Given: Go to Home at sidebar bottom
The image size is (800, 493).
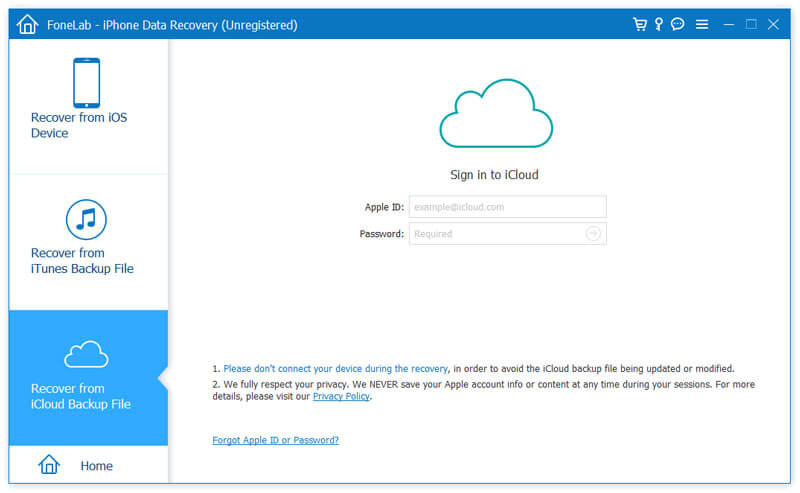Looking at the screenshot, I should pos(88,465).
